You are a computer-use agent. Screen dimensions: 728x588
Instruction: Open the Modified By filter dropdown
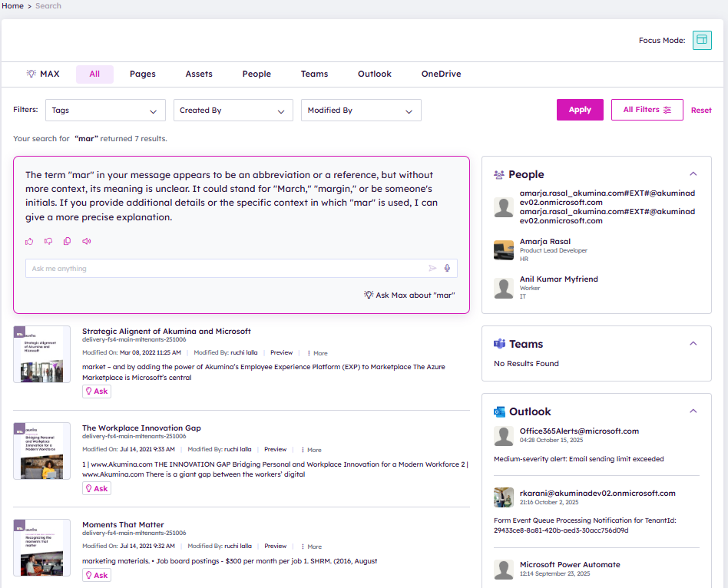(x=361, y=111)
